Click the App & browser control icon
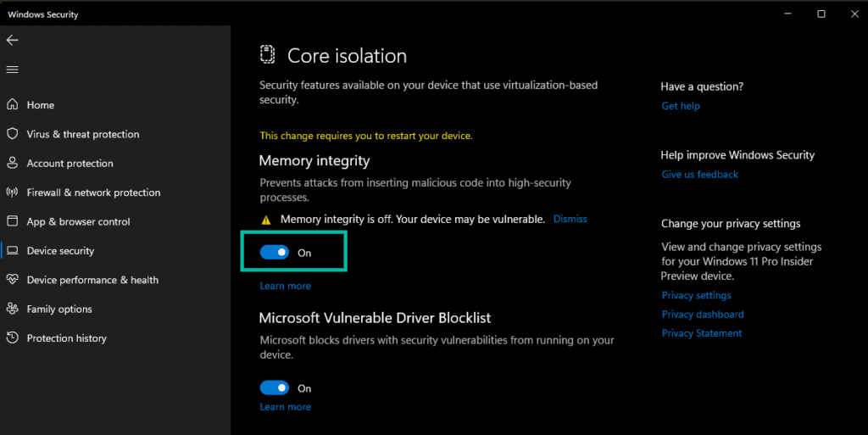868x435 pixels. point(12,221)
